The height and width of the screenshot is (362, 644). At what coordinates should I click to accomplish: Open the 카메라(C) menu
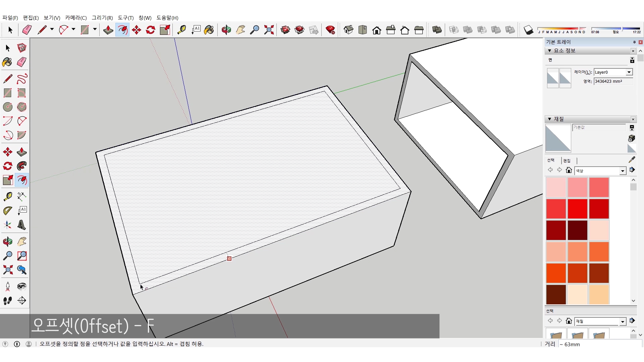tap(76, 18)
